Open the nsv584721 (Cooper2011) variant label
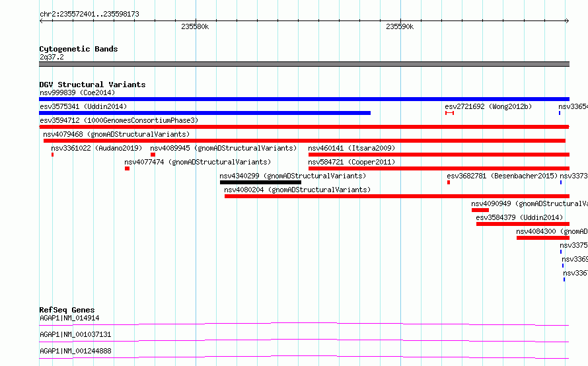 coord(351,162)
